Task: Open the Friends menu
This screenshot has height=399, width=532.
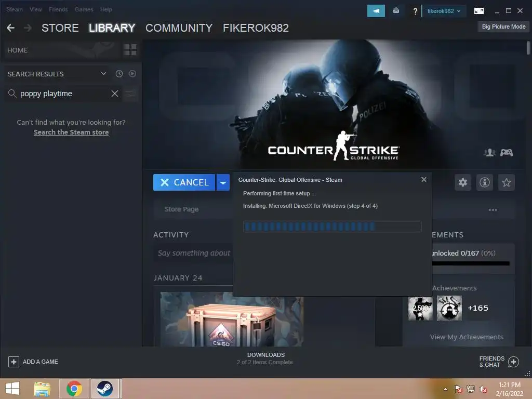Action: [x=58, y=9]
